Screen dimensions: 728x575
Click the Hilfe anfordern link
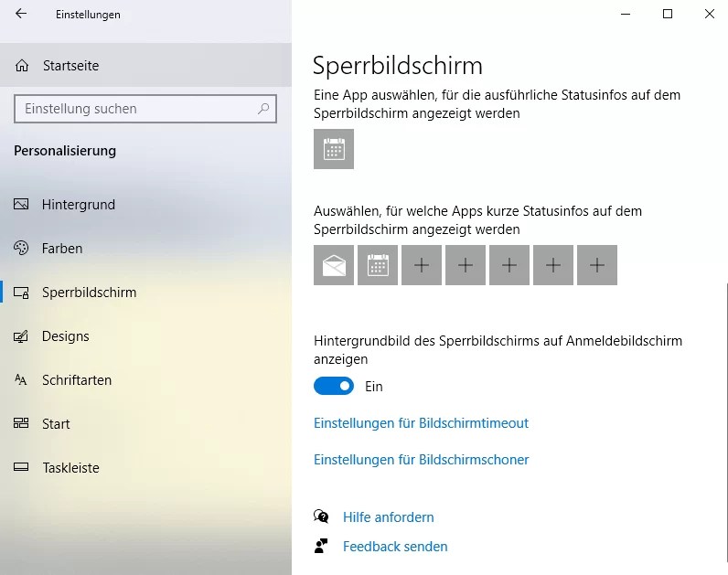click(x=388, y=517)
